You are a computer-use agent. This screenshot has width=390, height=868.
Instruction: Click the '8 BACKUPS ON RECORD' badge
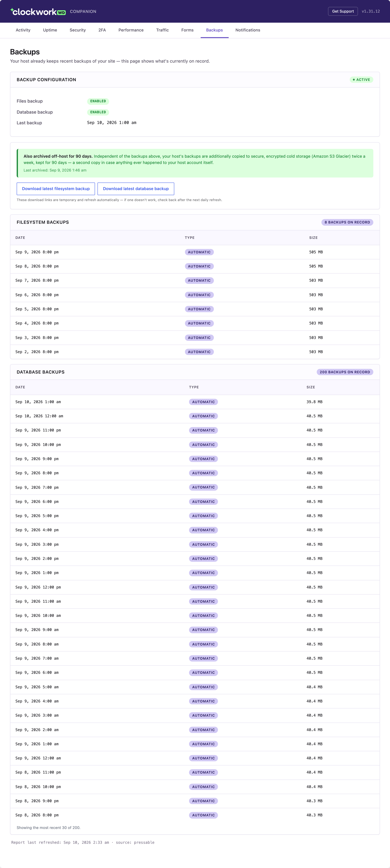(347, 222)
